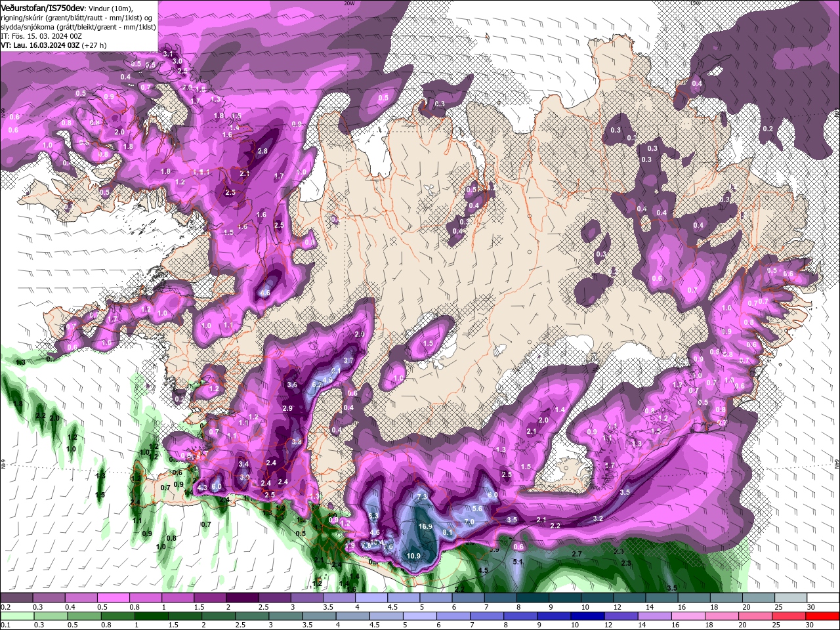Click the 0.1 label starting the lower scale
The height and width of the screenshot is (630, 840).
[x=5, y=625]
